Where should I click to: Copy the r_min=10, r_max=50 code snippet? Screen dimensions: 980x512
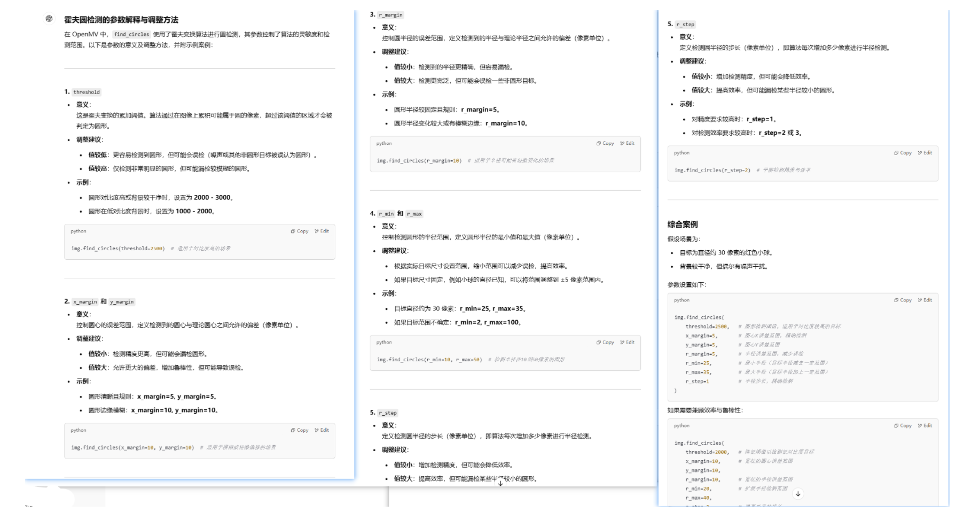[x=605, y=342]
